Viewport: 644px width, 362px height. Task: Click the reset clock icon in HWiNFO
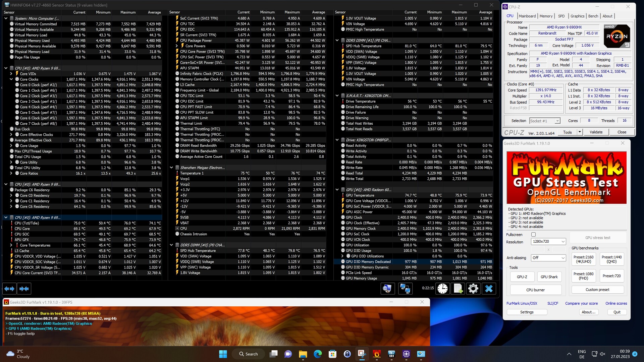pyautogui.click(x=442, y=289)
